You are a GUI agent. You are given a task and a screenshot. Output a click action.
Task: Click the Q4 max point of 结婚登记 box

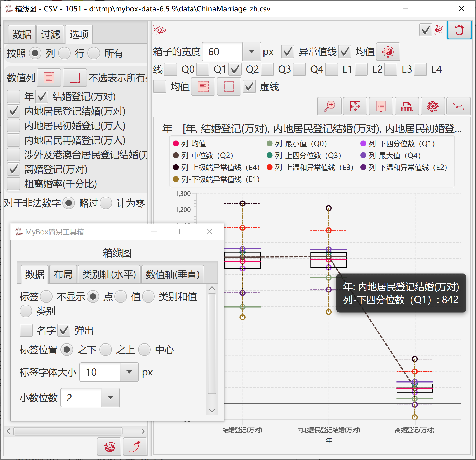243,249
